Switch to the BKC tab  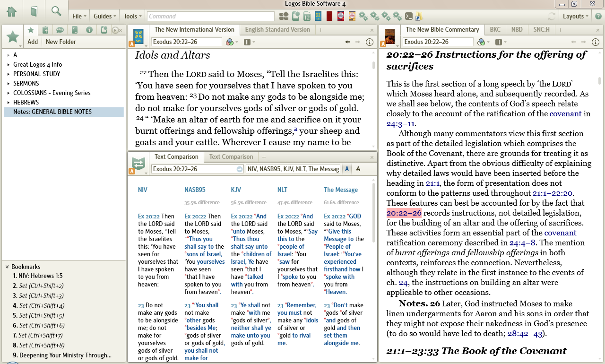495,30
